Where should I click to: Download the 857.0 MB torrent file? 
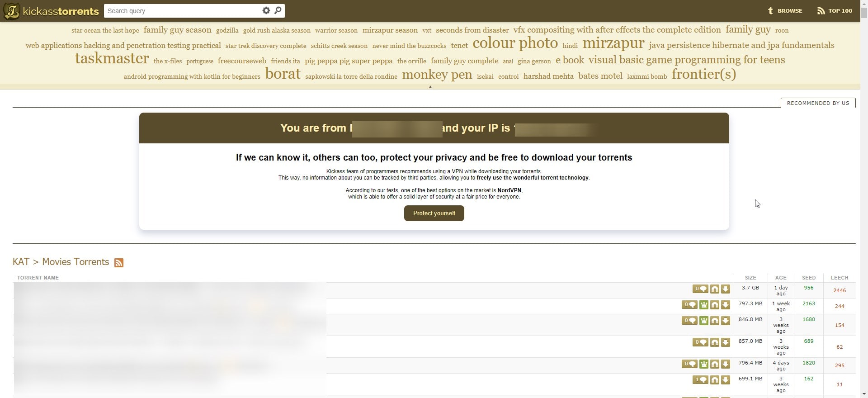[726, 342]
